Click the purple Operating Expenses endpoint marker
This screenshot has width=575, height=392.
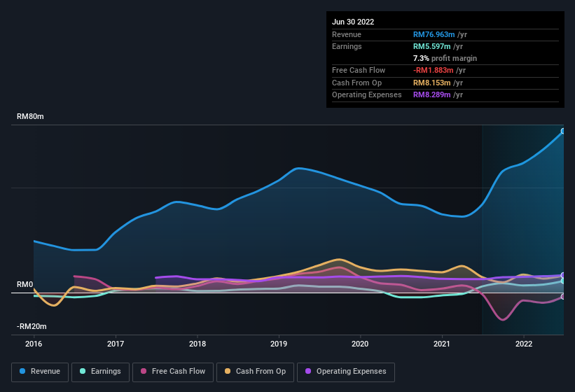click(x=562, y=275)
